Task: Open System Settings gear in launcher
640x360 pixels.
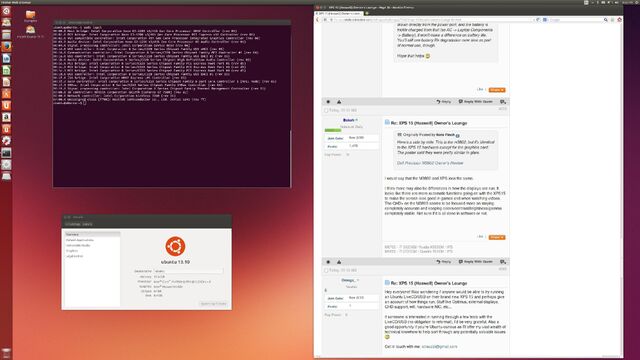Action: point(6,141)
